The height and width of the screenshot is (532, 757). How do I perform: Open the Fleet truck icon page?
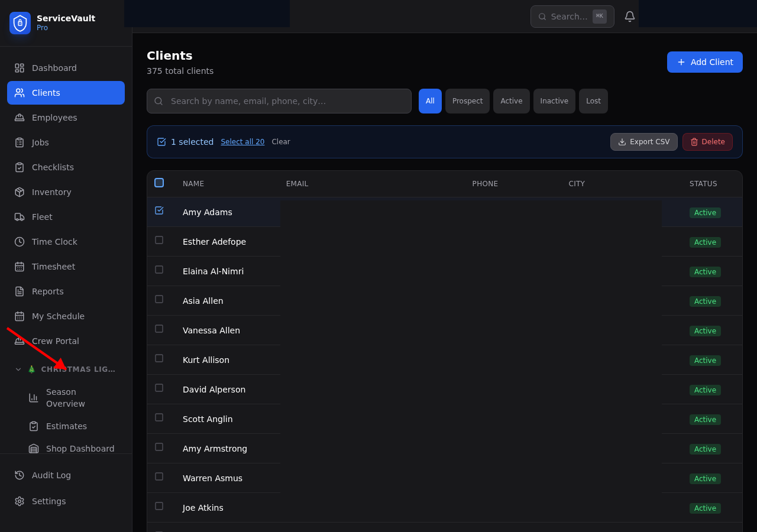(20, 217)
